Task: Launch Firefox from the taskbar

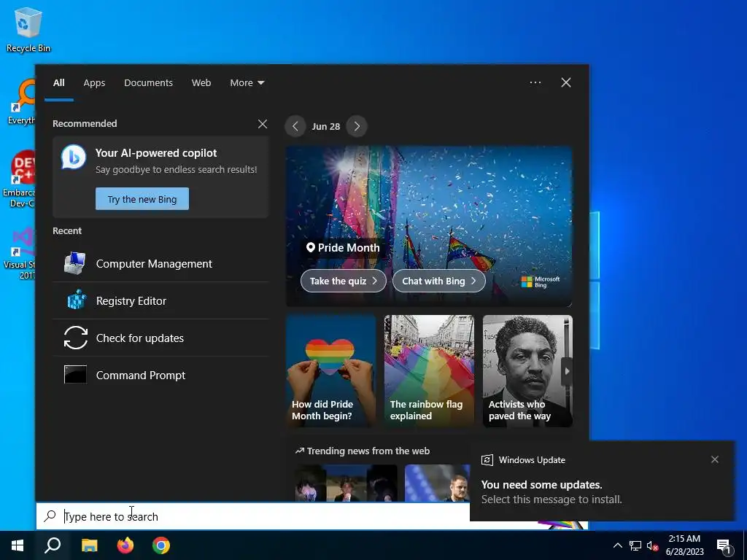Action: click(x=125, y=545)
